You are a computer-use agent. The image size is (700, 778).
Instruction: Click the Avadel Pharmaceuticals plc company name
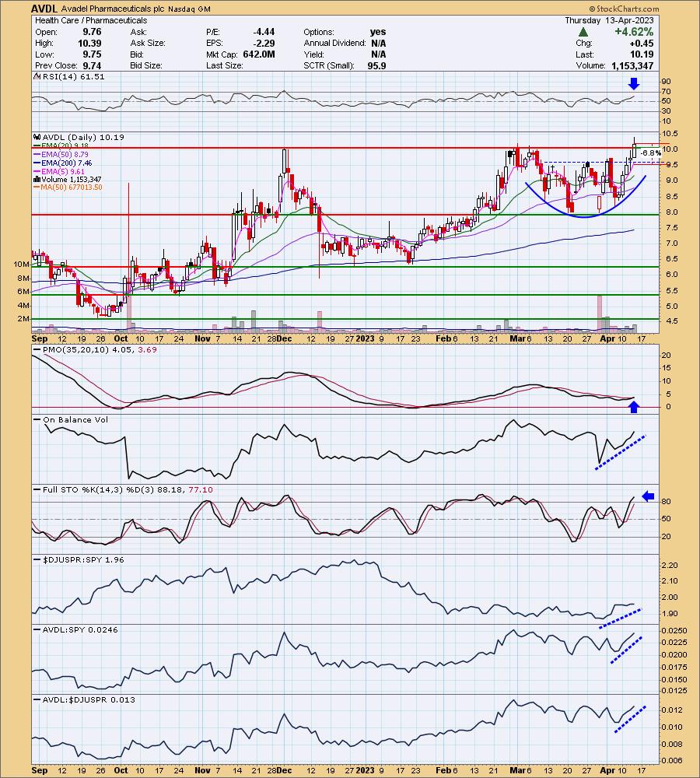113,9
